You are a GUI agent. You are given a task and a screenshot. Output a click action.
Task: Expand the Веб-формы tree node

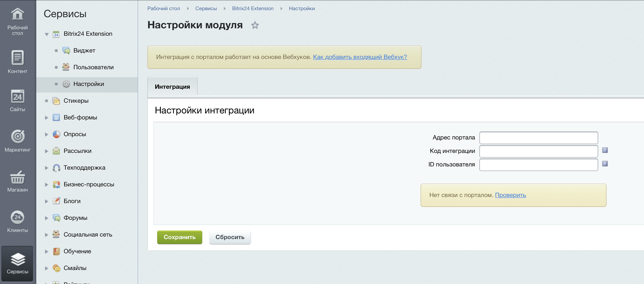point(46,118)
